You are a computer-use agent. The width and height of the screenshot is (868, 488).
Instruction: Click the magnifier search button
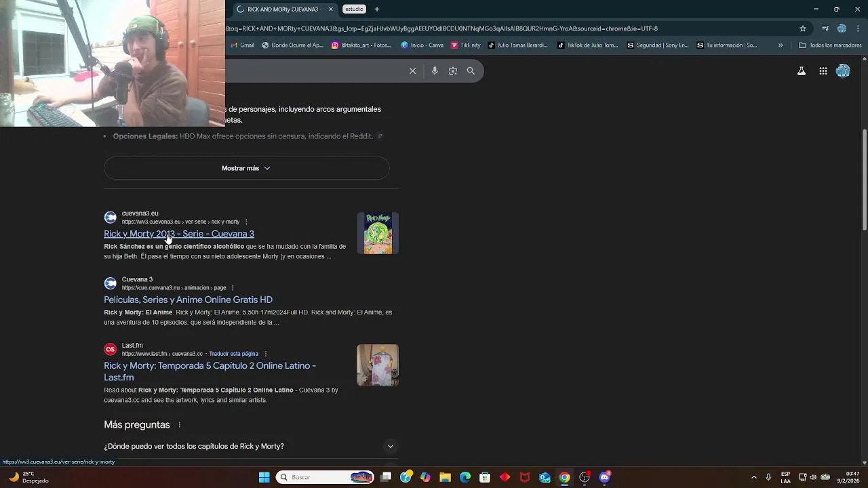(x=471, y=70)
